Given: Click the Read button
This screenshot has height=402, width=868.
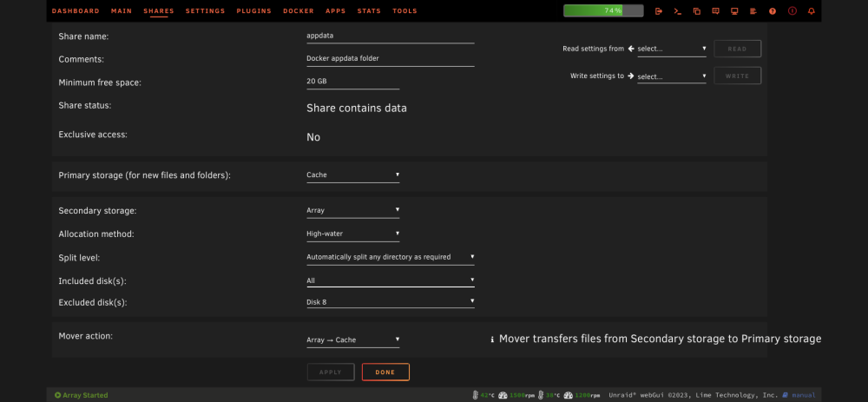Looking at the screenshot, I should pyautogui.click(x=737, y=49).
